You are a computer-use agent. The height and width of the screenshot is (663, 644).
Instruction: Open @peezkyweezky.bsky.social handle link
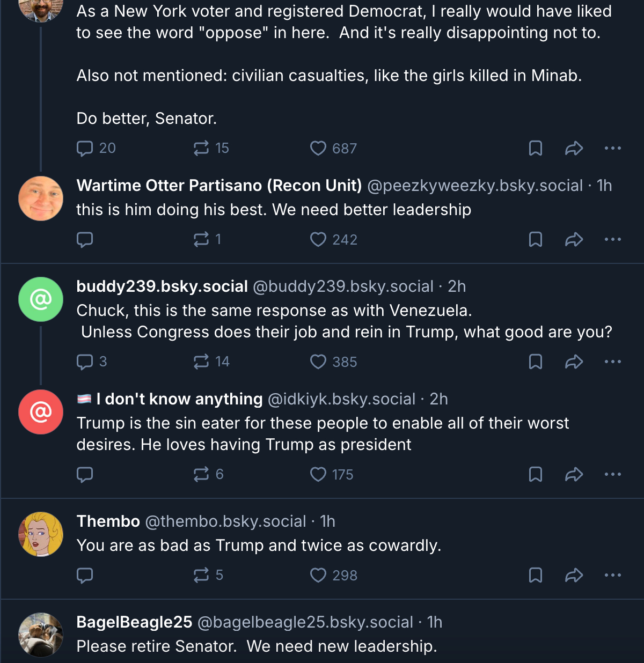(474, 186)
